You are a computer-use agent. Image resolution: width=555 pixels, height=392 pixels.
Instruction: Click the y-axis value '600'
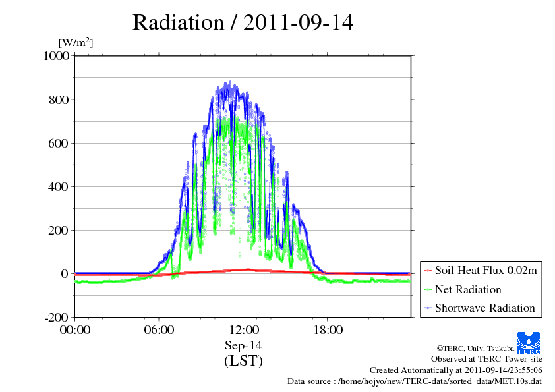(x=59, y=143)
